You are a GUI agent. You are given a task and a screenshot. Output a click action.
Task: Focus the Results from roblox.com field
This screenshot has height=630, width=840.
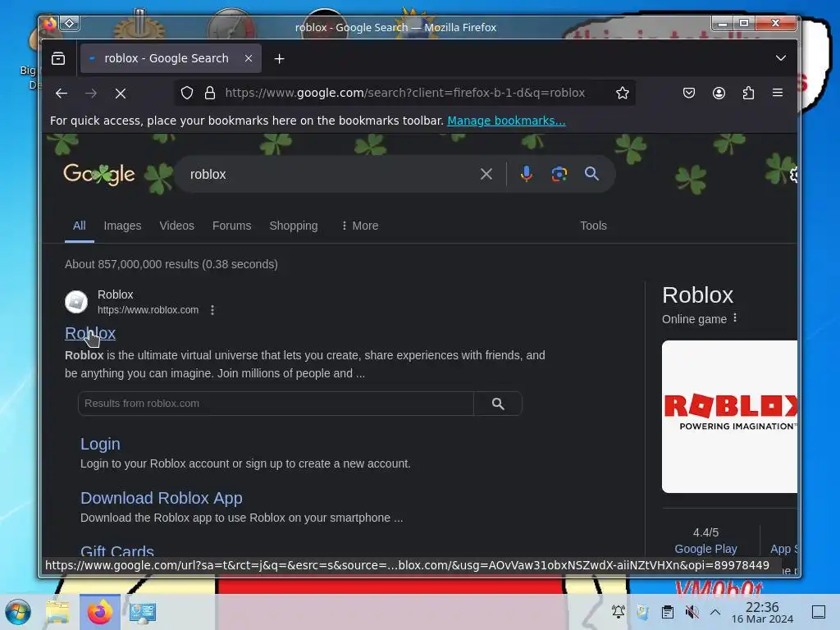point(276,404)
